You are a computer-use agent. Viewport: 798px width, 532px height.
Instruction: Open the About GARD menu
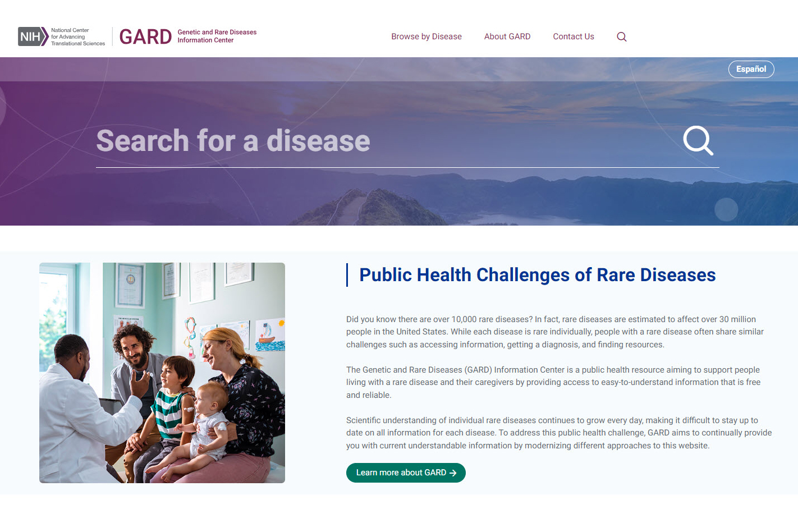tap(507, 36)
